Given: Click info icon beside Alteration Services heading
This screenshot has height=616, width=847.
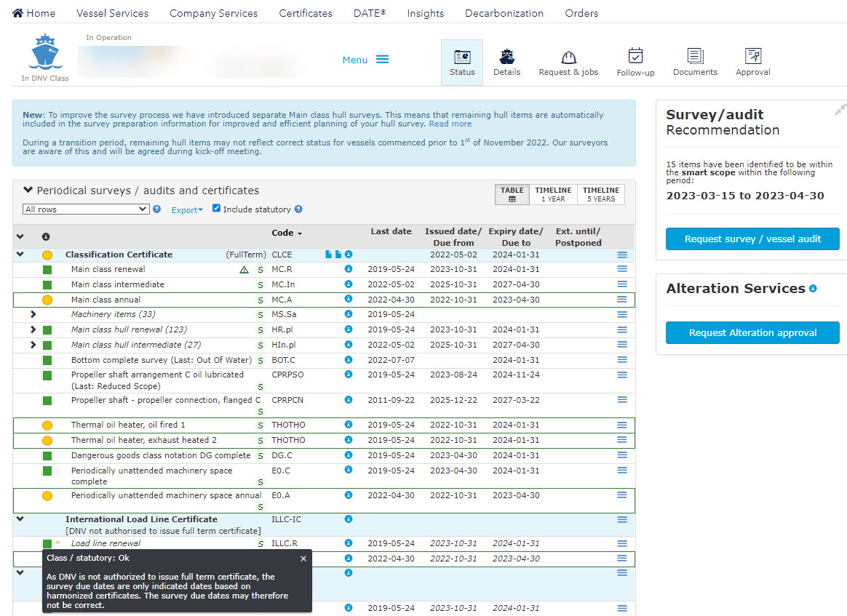Looking at the screenshot, I should (x=813, y=289).
